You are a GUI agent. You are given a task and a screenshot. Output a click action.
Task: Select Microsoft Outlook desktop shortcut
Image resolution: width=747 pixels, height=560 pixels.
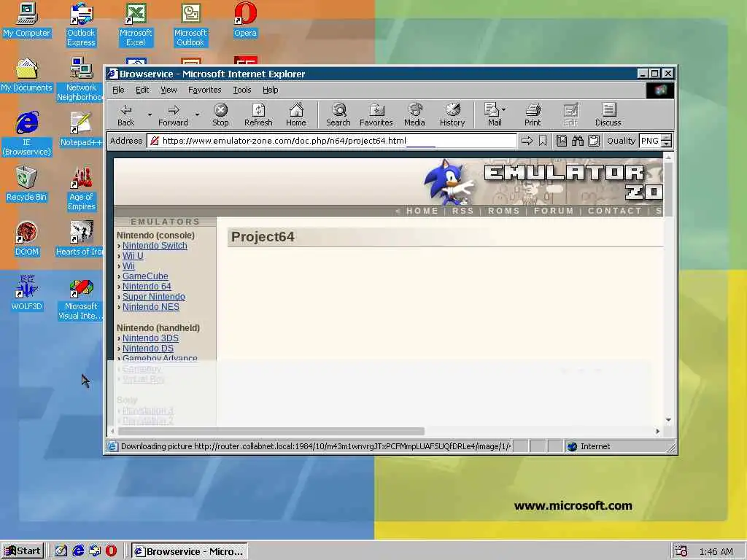pos(190,25)
